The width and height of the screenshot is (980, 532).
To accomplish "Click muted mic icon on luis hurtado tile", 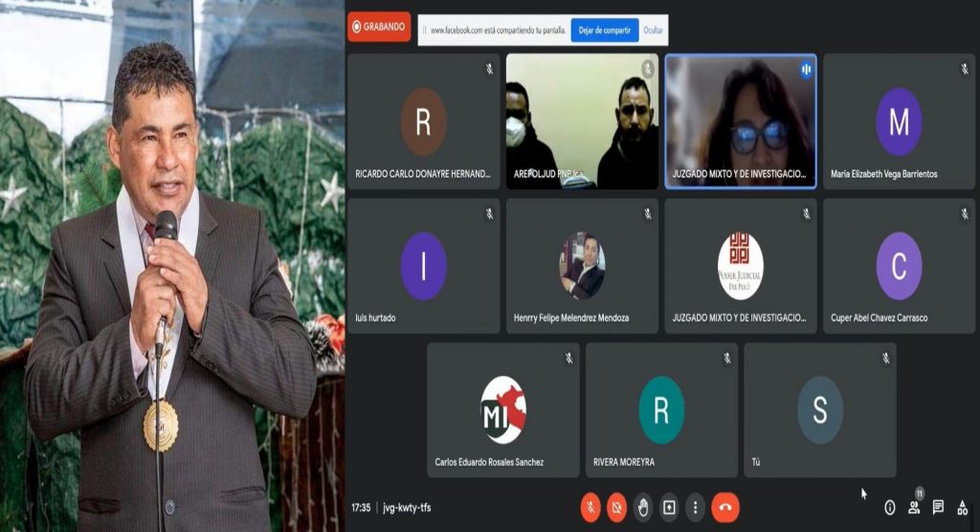I will coord(489,214).
